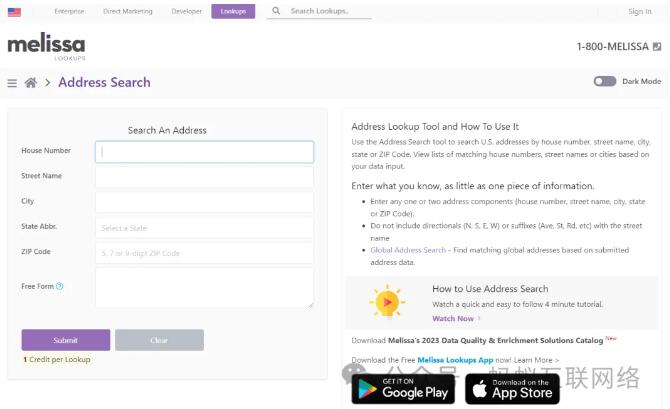The width and height of the screenshot is (670, 409).
Task: Focus the House Number input
Action: point(204,152)
